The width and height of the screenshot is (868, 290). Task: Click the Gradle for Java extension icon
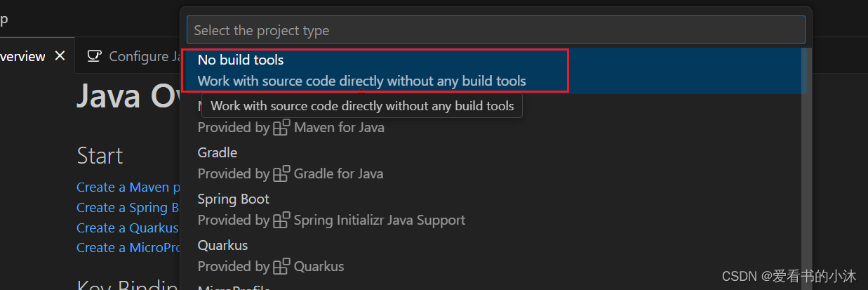coord(281,174)
